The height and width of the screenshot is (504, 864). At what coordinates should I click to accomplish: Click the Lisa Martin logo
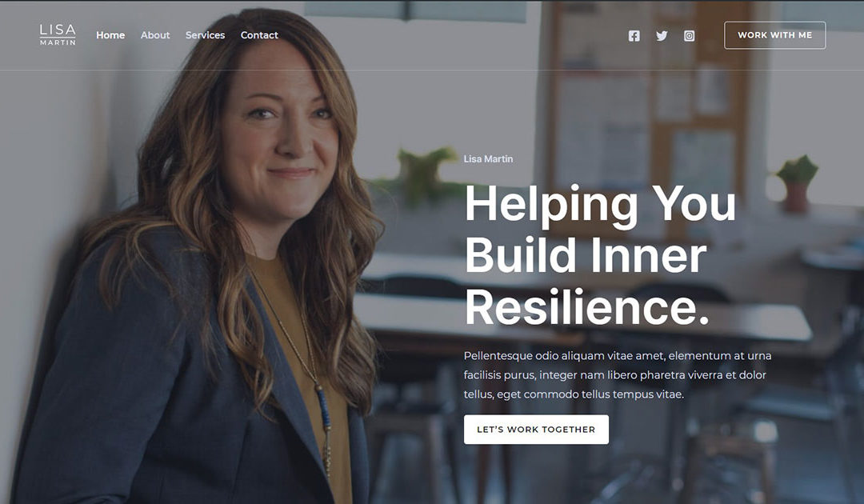pos(58,34)
